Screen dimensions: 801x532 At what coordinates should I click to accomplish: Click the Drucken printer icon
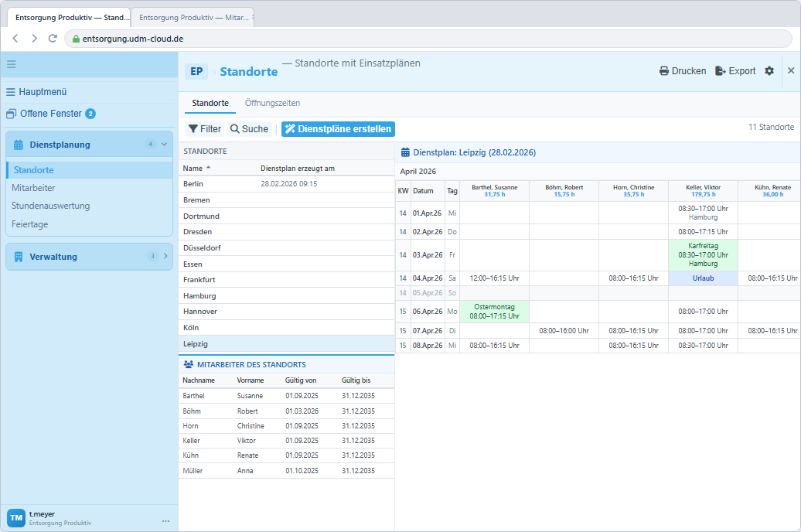tap(663, 71)
